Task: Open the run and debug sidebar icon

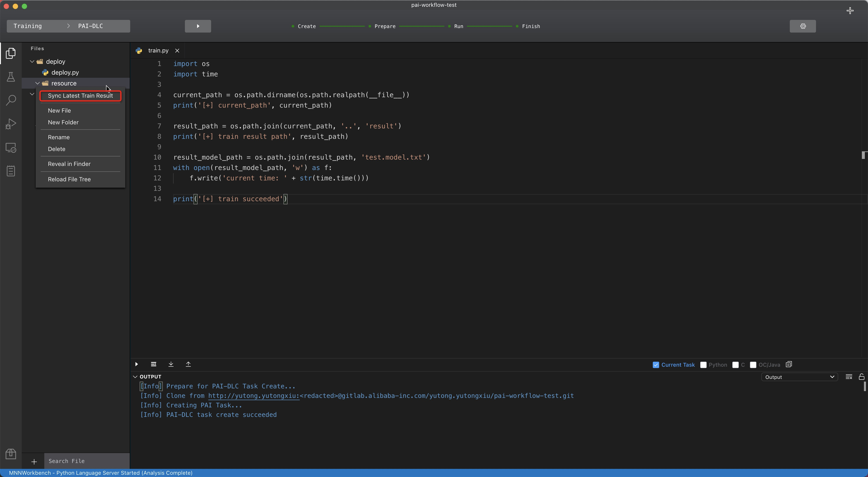Action: coord(11,124)
